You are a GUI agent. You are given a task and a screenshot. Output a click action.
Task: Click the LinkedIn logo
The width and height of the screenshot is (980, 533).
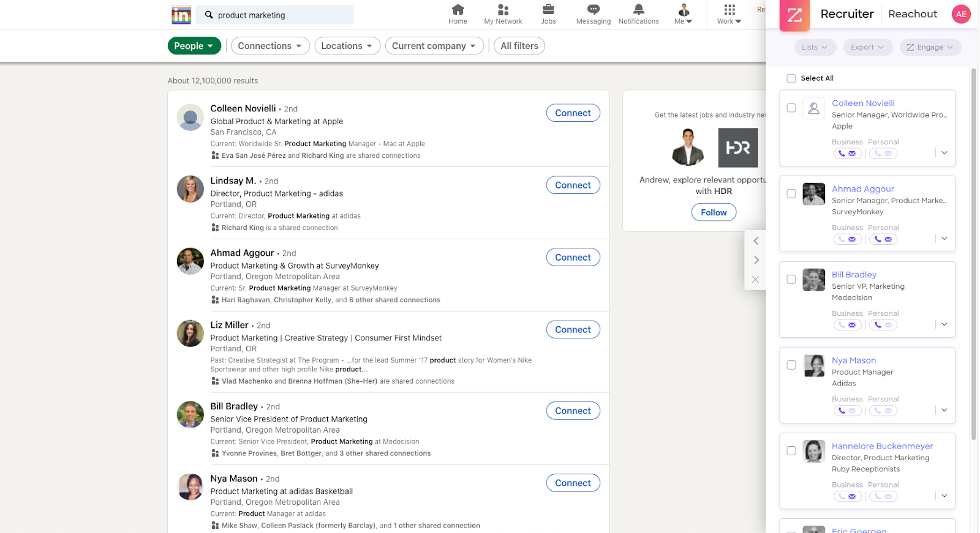[x=181, y=15]
